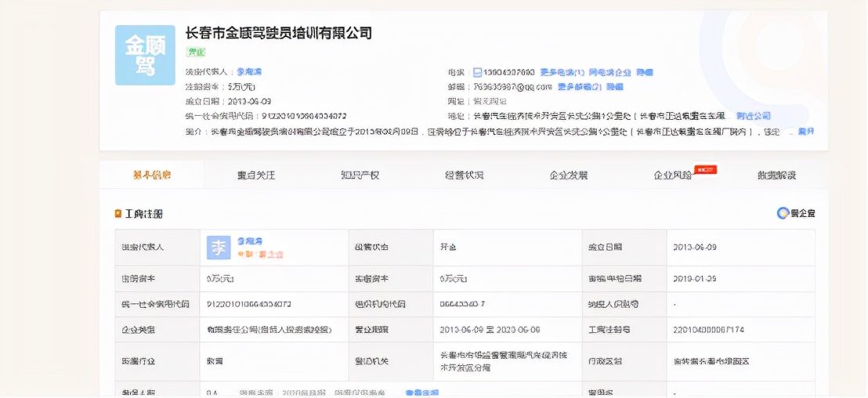The height and width of the screenshot is (398, 868).
Task: Open the 更多电话(1) link
Action: click(x=562, y=72)
